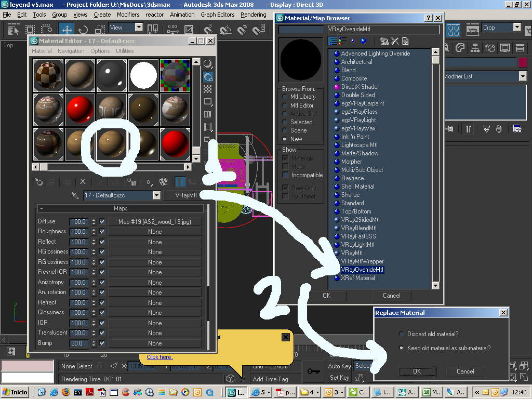
Task: Click the Bump amount spinner arrows
Action: [x=94, y=343]
